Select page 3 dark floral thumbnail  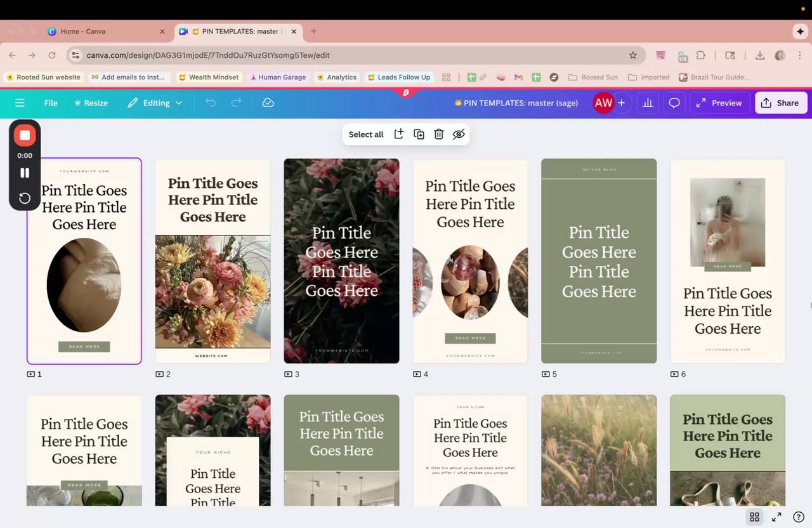341,261
